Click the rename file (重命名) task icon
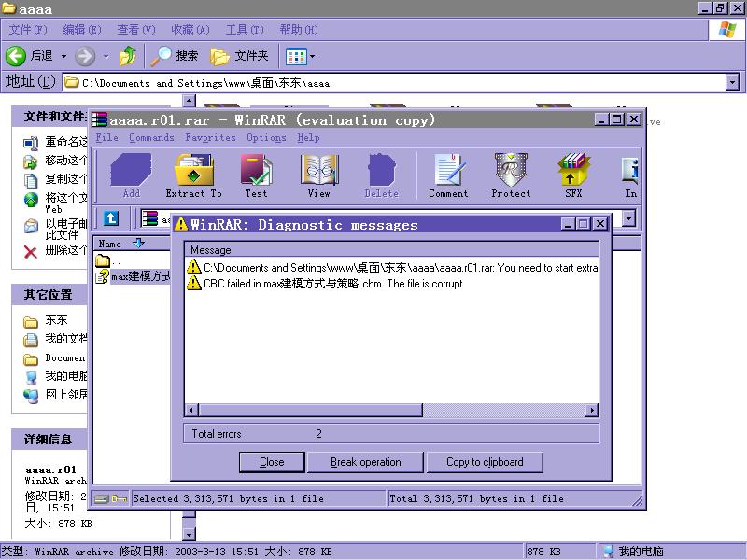The image size is (747, 560). (31, 143)
